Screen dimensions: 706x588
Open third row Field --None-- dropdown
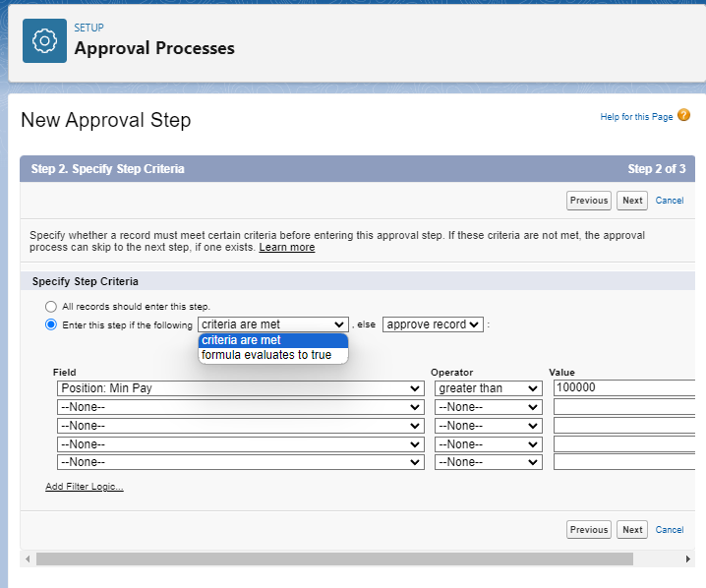pos(241,426)
